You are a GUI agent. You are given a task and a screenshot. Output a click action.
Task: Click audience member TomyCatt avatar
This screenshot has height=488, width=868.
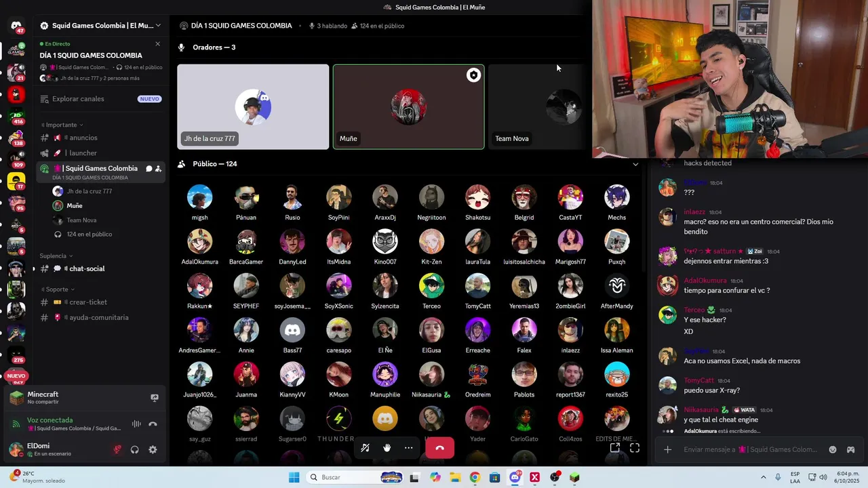pos(477,286)
